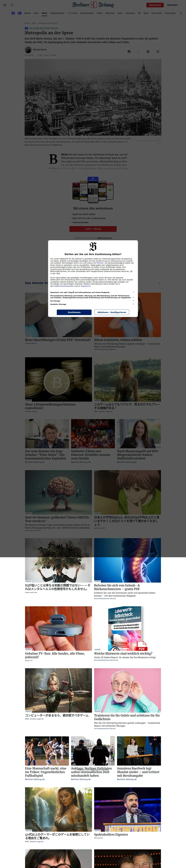The image size is (186, 868).
Task: Open 'Beste Bauchübungen (Gratis PDF-Download)' ad
Action: pyautogui.click(x=58, y=340)
